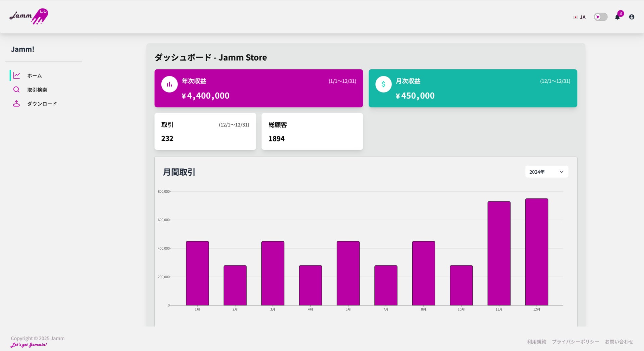Screen dimensions: 644x351
Task: Click the 1894 total customers count
Action: [276, 139]
